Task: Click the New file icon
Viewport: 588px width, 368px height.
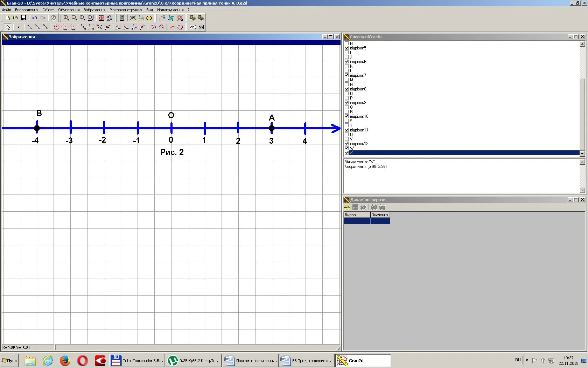Action: point(7,18)
